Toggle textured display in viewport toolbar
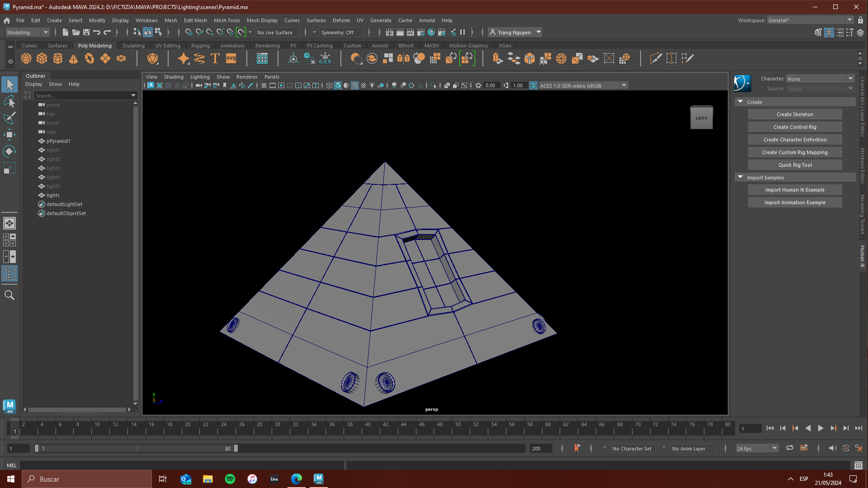This screenshot has height=488, width=868. coord(363,85)
